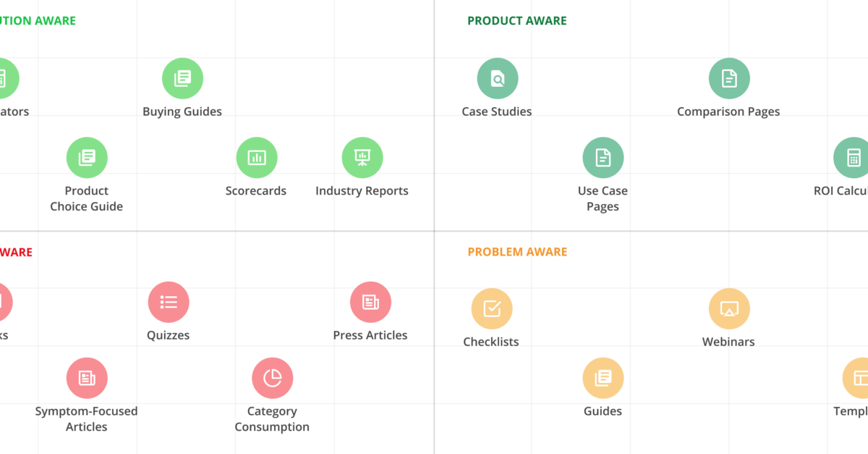The height and width of the screenshot is (454, 868).
Task: Click the Guides icon in Problem Aware
Action: pos(603,378)
